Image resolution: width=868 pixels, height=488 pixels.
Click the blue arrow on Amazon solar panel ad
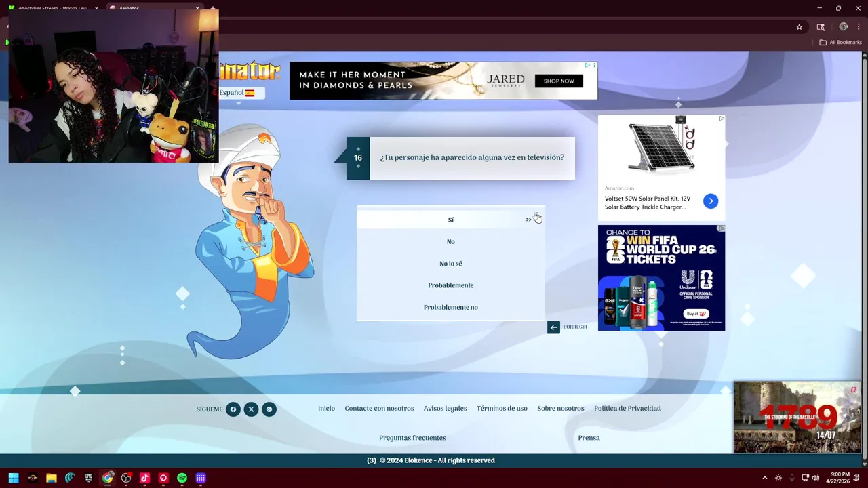[711, 201]
